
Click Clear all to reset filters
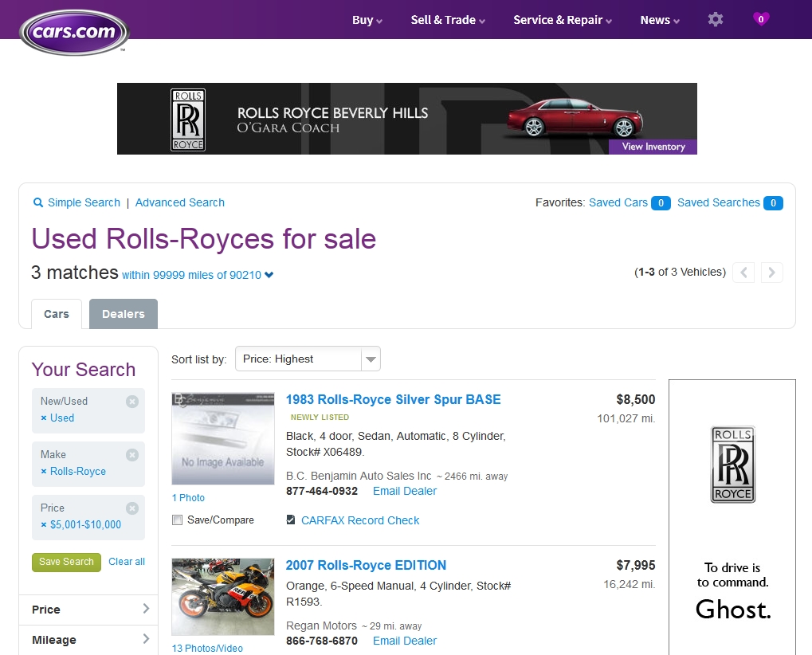point(126,562)
